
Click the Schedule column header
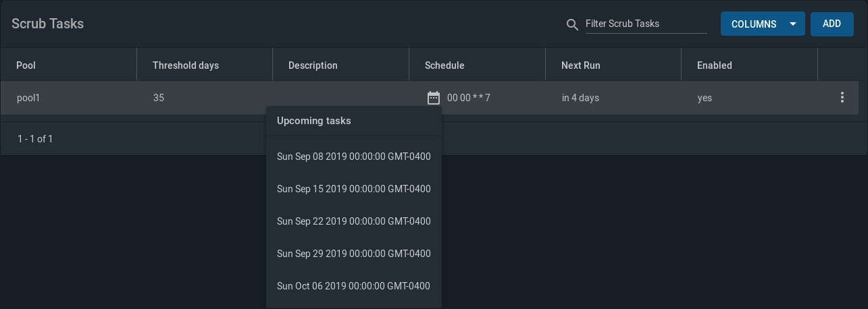[x=444, y=65]
